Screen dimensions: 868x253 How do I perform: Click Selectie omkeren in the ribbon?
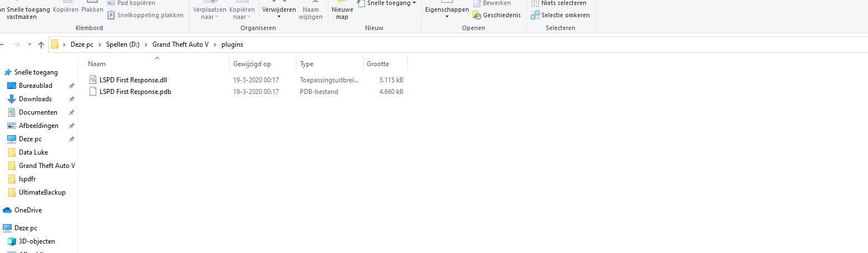pyautogui.click(x=560, y=15)
